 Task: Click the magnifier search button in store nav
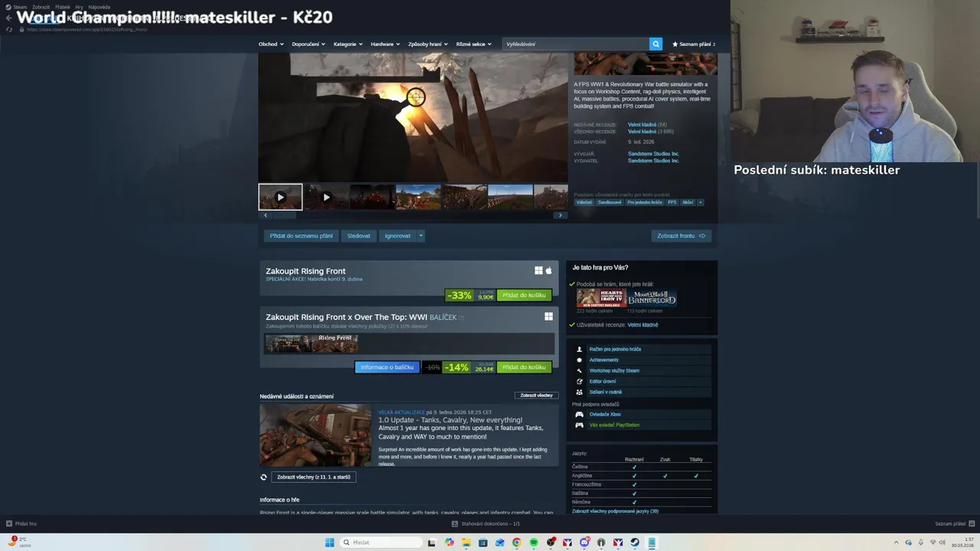coord(655,44)
